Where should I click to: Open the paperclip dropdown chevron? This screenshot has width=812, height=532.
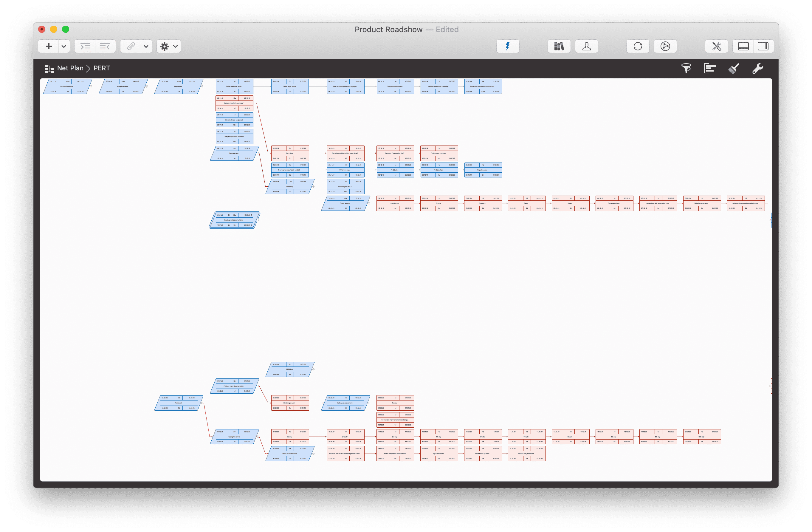point(146,46)
